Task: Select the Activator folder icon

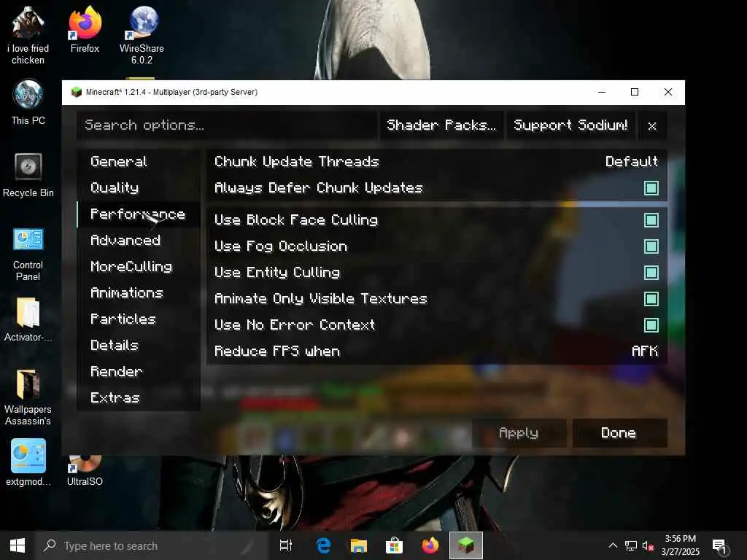Action: (x=28, y=319)
